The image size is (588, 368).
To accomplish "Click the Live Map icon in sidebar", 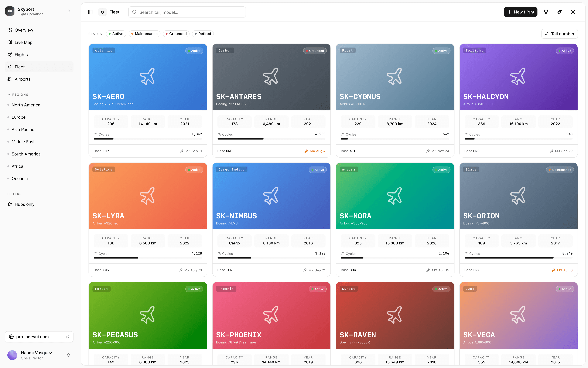I will point(10,42).
